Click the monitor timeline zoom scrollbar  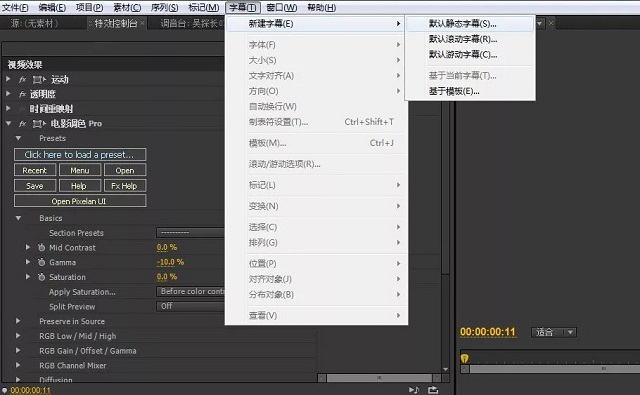click(x=554, y=369)
